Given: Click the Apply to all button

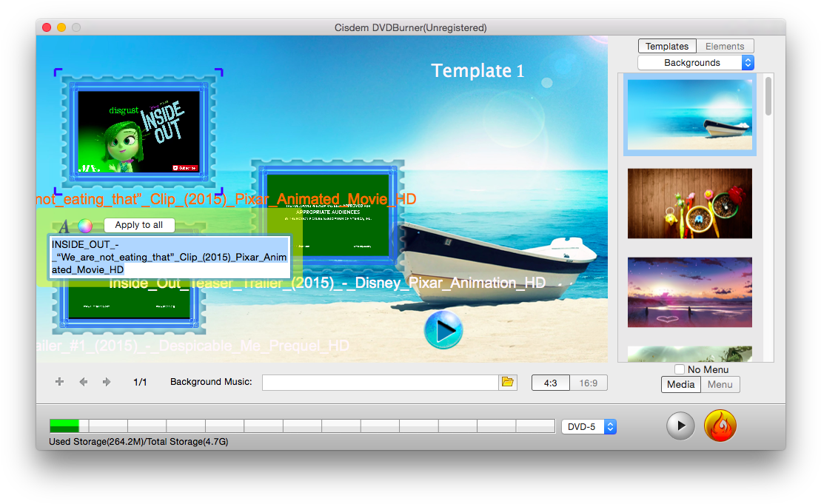Looking at the screenshot, I should 139,225.
